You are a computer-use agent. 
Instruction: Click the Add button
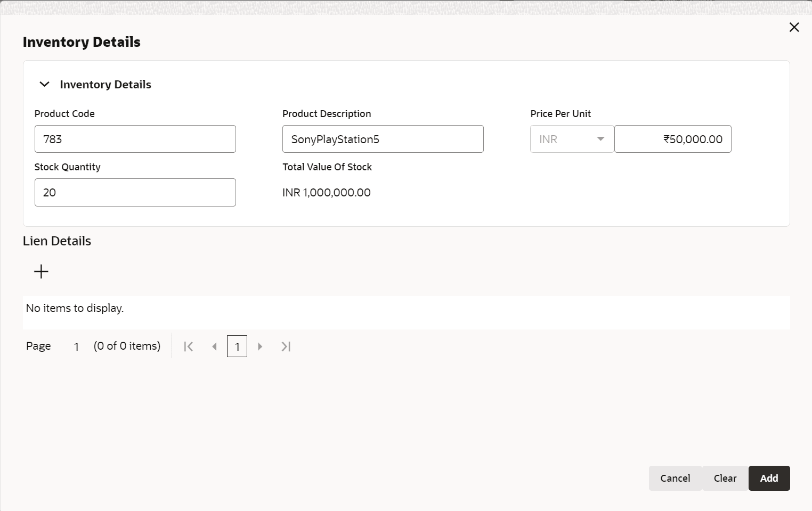(x=769, y=478)
